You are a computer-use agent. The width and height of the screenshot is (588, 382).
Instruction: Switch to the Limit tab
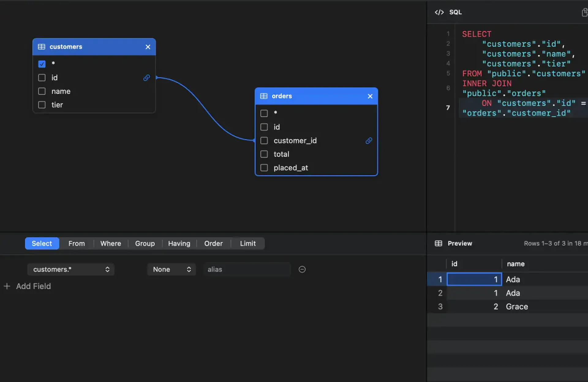[248, 243]
